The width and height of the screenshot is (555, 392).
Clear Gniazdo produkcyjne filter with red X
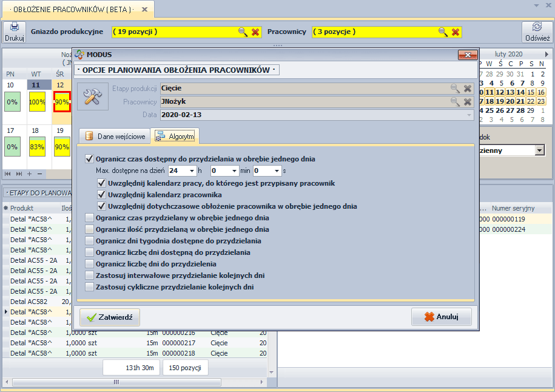click(x=255, y=32)
